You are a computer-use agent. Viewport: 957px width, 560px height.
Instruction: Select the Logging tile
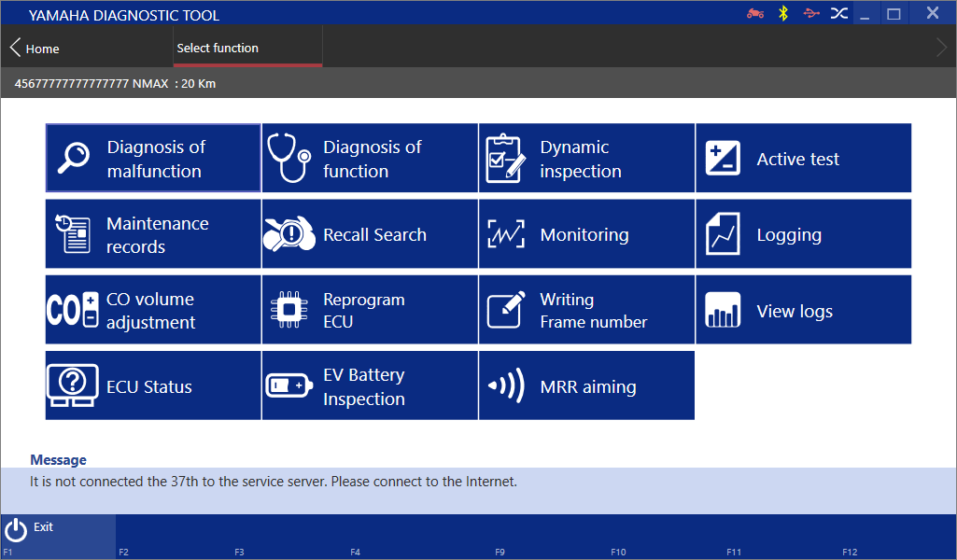tap(803, 233)
